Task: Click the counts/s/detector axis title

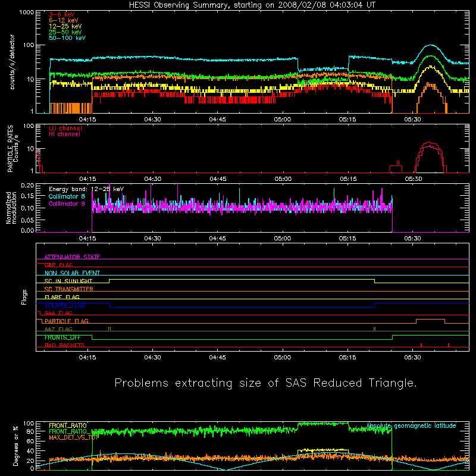Action: tap(12, 62)
